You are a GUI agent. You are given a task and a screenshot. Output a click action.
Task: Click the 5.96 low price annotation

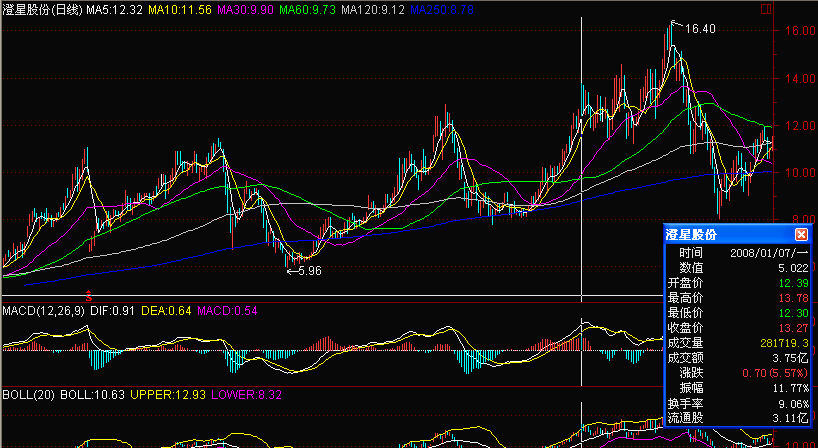(x=311, y=270)
